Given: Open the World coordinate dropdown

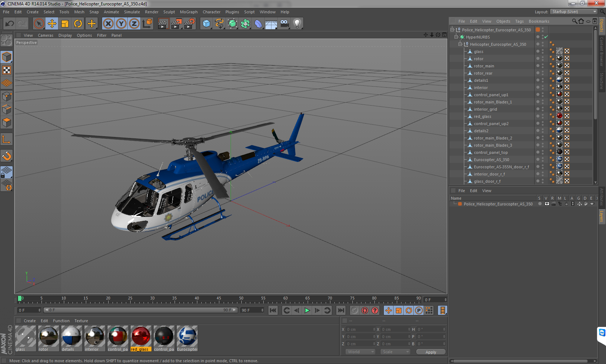Looking at the screenshot, I should pyautogui.click(x=360, y=352).
